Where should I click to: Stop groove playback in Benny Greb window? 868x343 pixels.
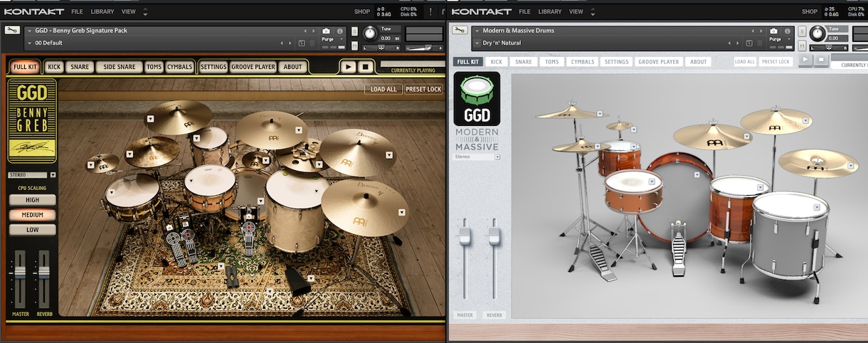point(365,67)
